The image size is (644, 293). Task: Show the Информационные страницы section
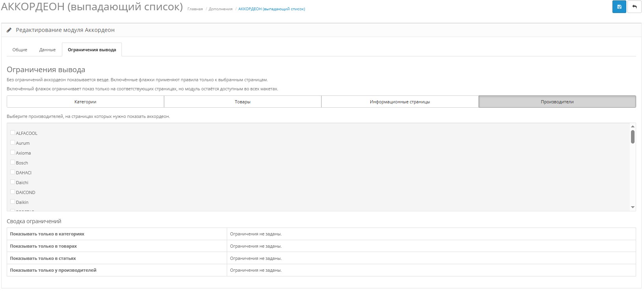click(x=400, y=102)
